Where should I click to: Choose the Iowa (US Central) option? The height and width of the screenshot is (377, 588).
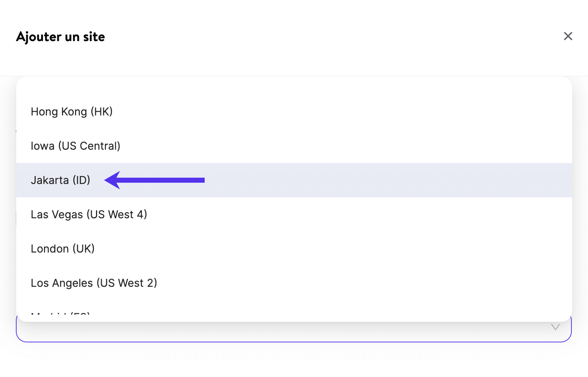tap(75, 146)
